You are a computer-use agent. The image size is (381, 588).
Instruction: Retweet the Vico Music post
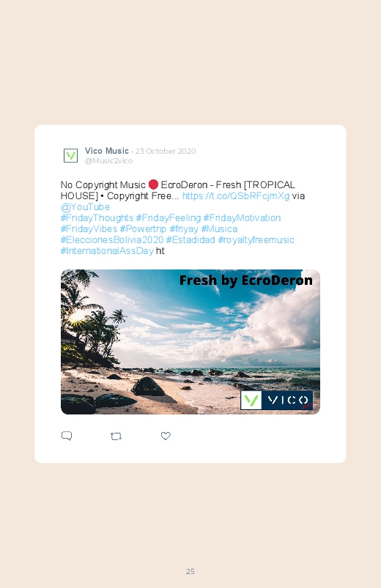(x=116, y=436)
